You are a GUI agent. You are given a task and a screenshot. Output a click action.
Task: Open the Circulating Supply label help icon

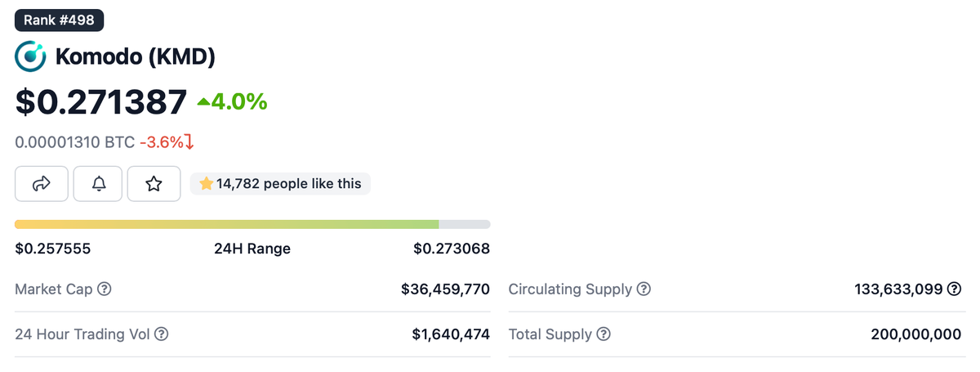pos(644,289)
